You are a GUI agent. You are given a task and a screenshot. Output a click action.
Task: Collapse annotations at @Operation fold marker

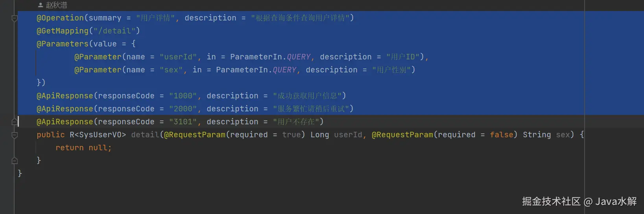click(x=15, y=18)
